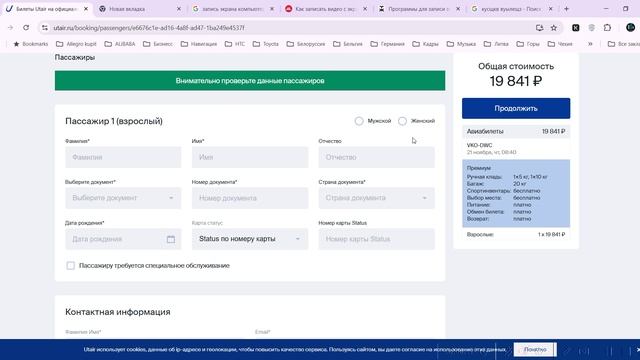Open the calendar icon in birth date field
This screenshot has height=360, width=640.
[x=171, y=239]
